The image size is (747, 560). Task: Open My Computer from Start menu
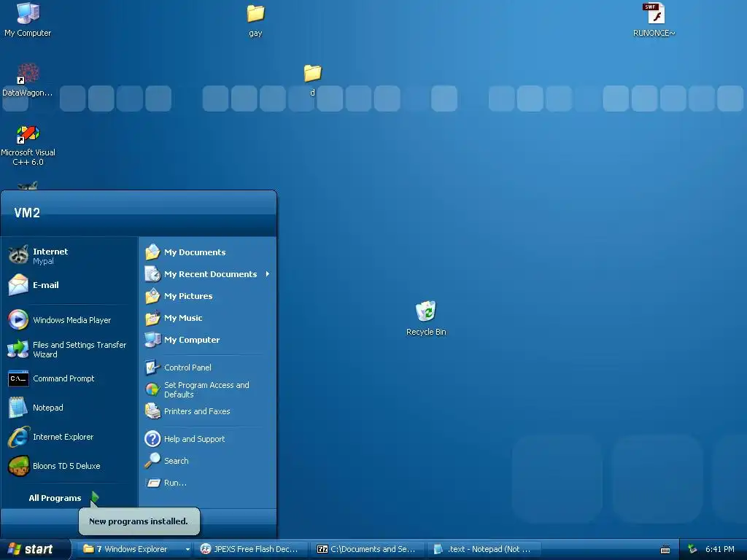tap(208, 340)
